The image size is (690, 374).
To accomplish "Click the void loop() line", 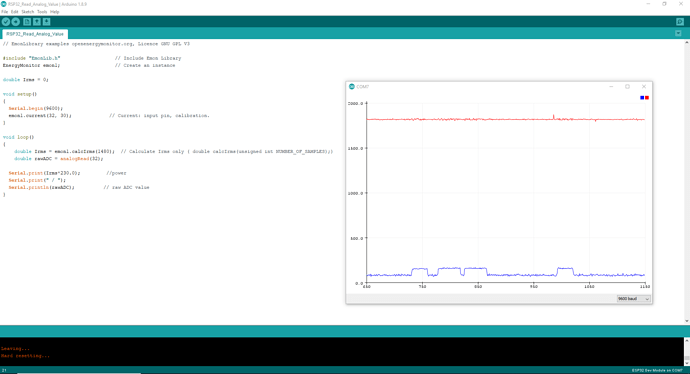I will click(18, 137).
